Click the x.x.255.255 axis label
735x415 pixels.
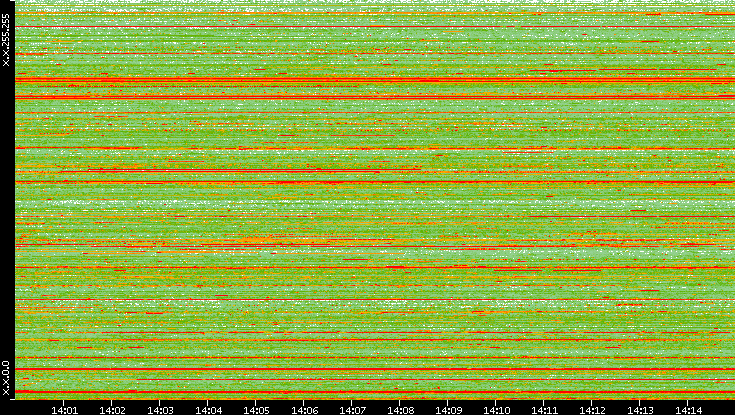coord(6,40)
